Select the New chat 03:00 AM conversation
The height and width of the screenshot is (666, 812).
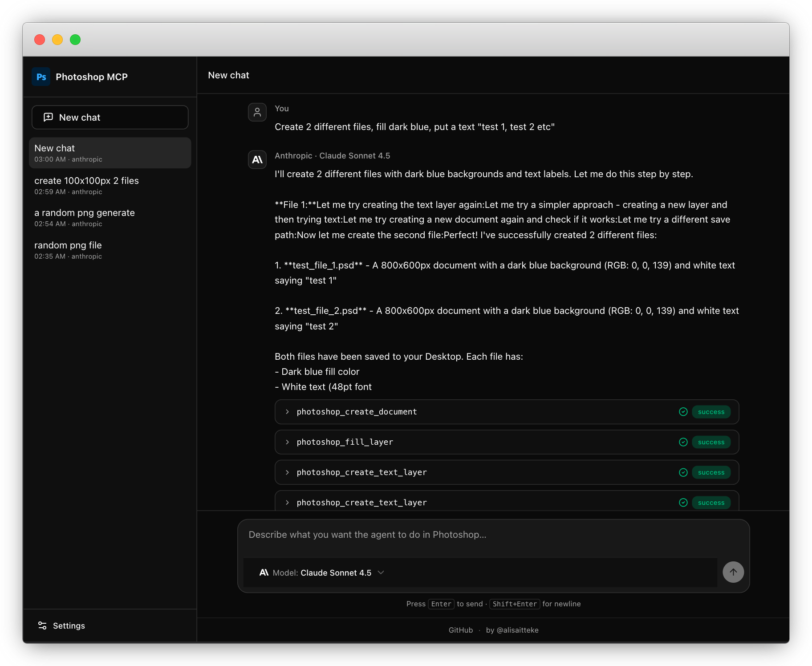[110, 153]
